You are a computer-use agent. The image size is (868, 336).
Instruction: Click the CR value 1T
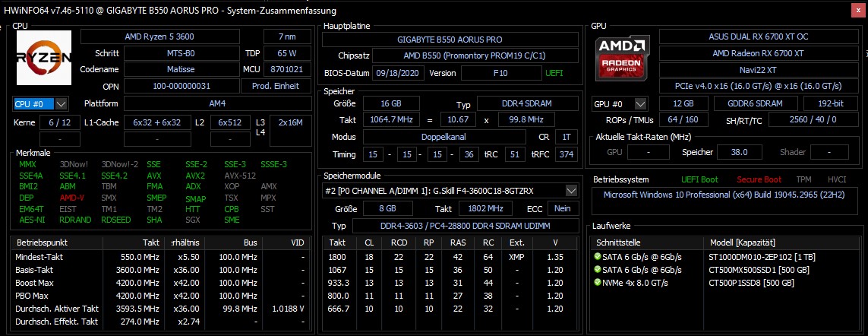[x=566, y=137]
